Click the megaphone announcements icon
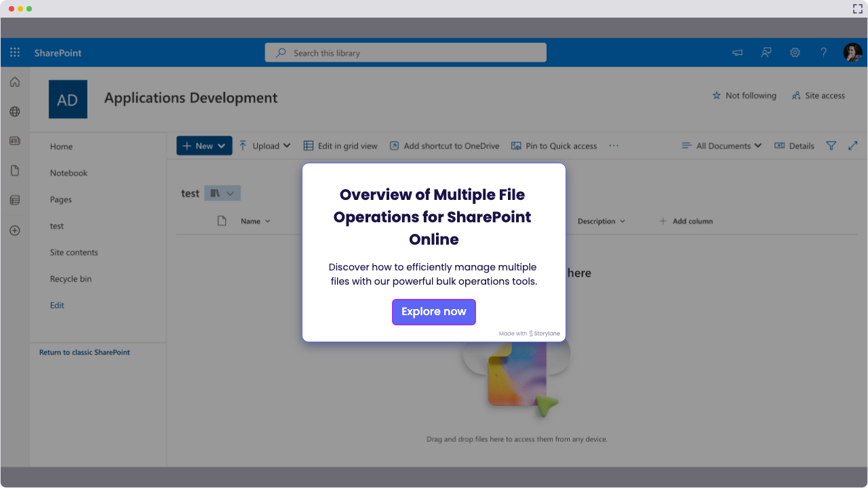 pyautogui.click(x=737, y=53)
